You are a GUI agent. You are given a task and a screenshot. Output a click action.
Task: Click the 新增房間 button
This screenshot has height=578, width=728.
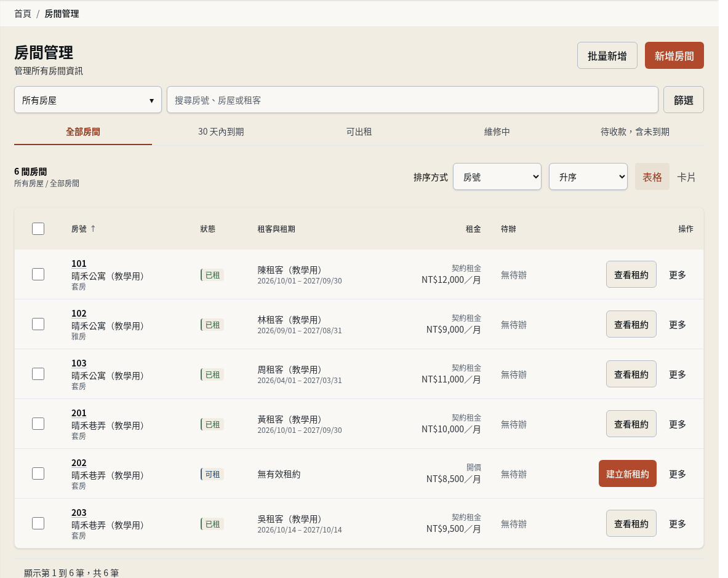click(674, 56)
